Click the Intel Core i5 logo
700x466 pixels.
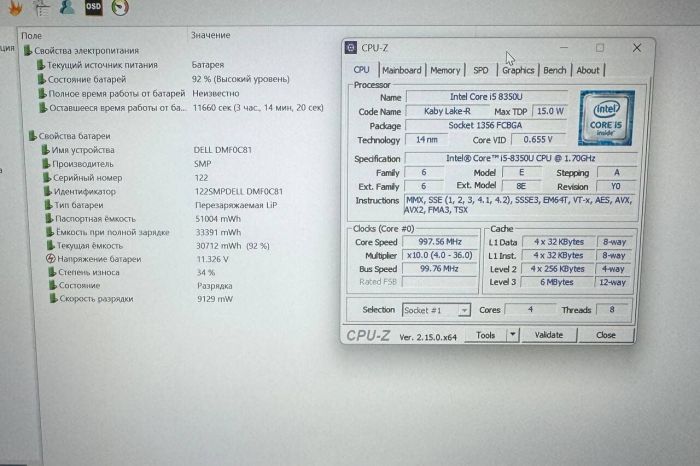pyautogui.click(x=607, y=118)
